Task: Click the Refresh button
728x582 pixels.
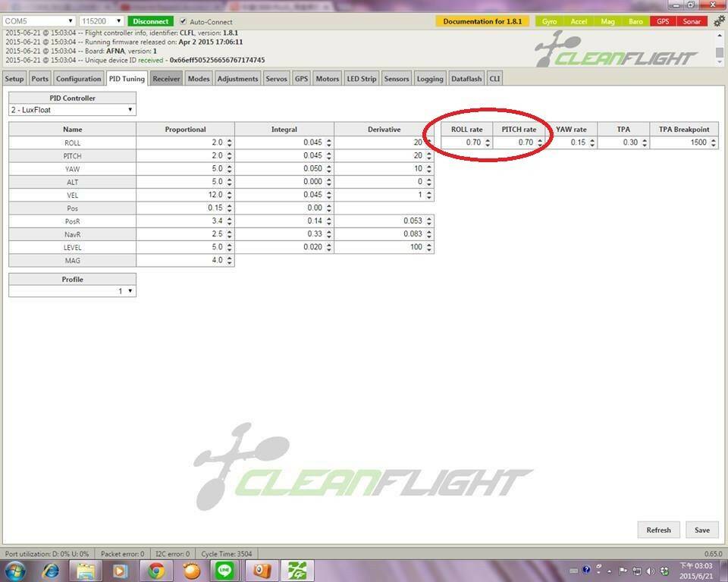Action: click(658, 530)
